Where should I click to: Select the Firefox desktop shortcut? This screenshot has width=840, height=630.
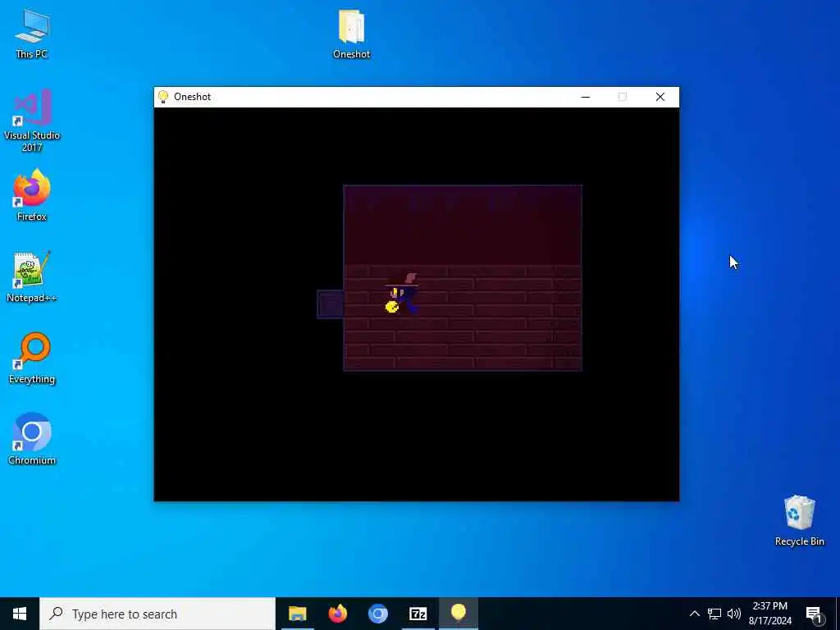[x=32, y=194]
